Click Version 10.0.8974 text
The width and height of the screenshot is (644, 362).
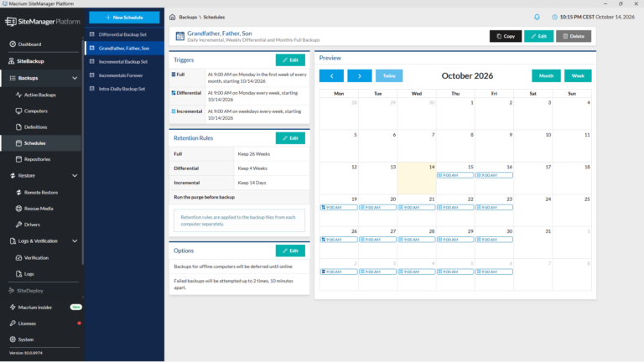pos(26,353)
